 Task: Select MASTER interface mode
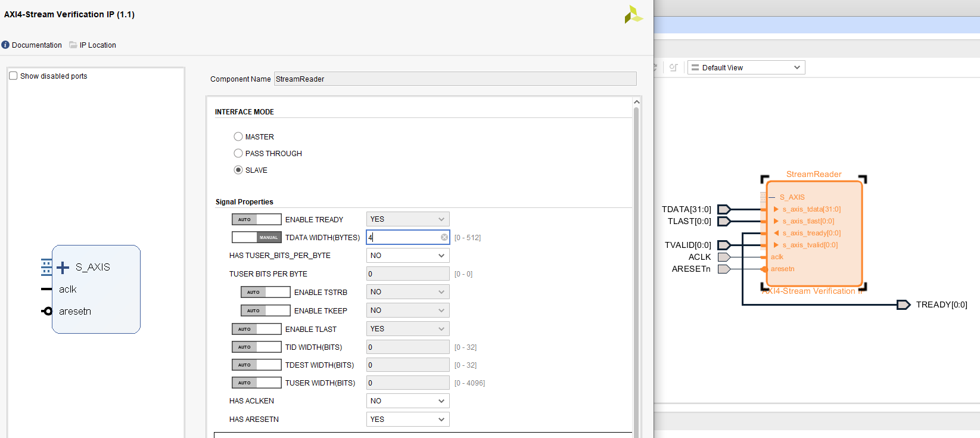coord(238,136)
